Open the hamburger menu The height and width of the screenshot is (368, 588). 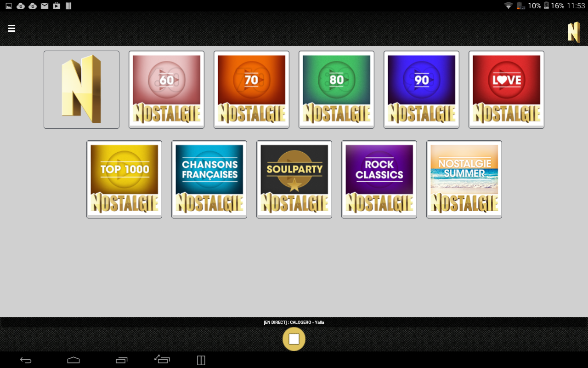click(12, 29)
